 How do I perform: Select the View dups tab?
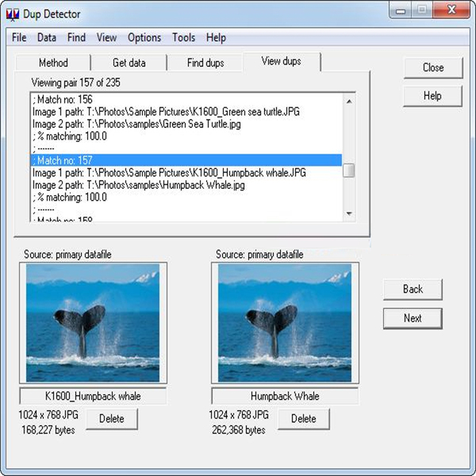pyautogui.click(x=281, y=62)
